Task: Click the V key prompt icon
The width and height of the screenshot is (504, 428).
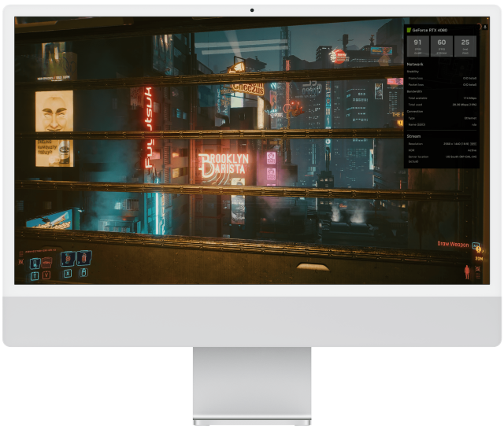Action: (x=46, y=275)
